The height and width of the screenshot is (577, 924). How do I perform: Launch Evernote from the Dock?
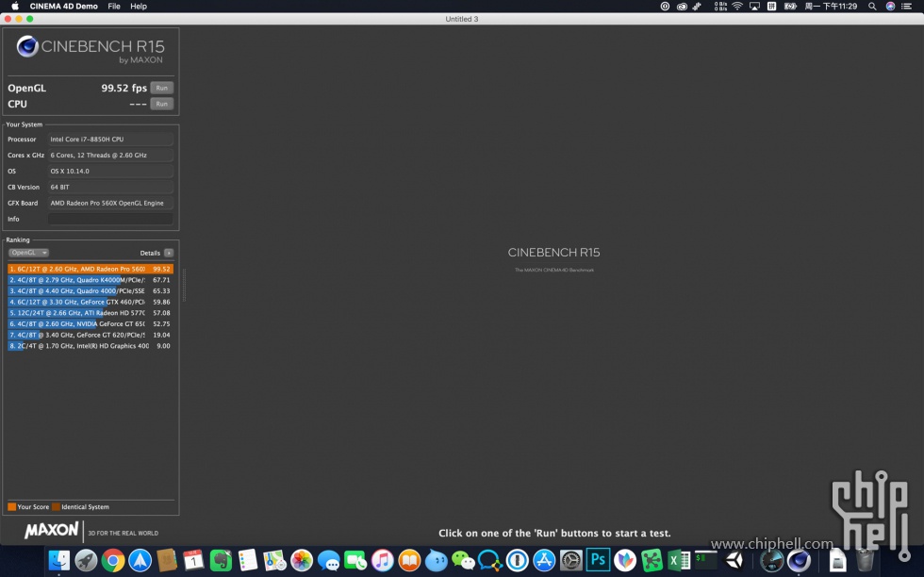[221, 560]
